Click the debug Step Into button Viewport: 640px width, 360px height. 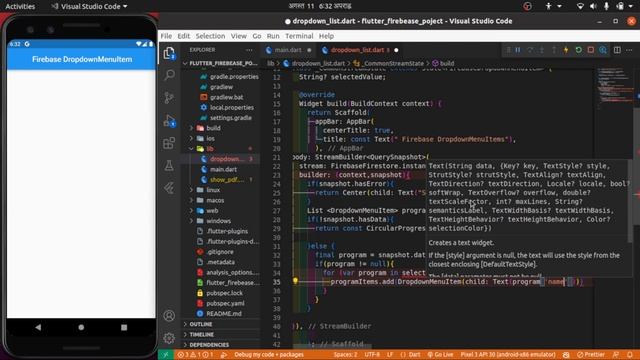[542, 50]
